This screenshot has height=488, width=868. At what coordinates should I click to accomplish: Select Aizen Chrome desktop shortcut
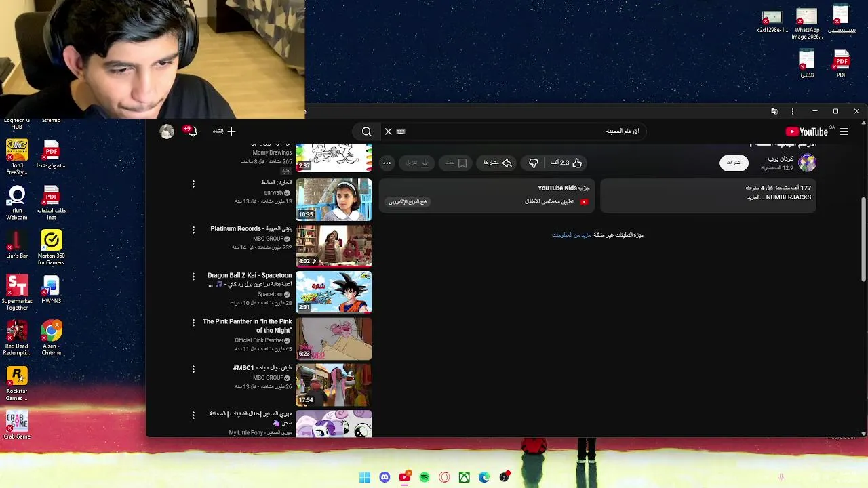coord(51,338)
